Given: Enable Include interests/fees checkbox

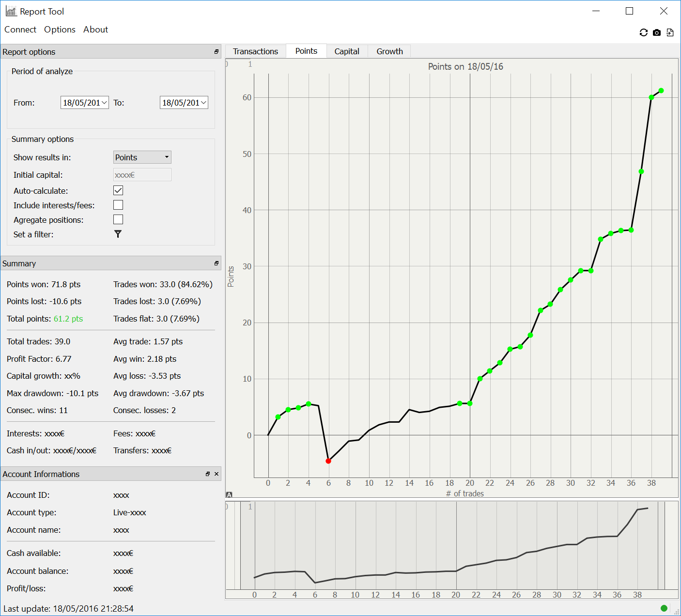Looking at the screenshot, I should coord(118,205).
